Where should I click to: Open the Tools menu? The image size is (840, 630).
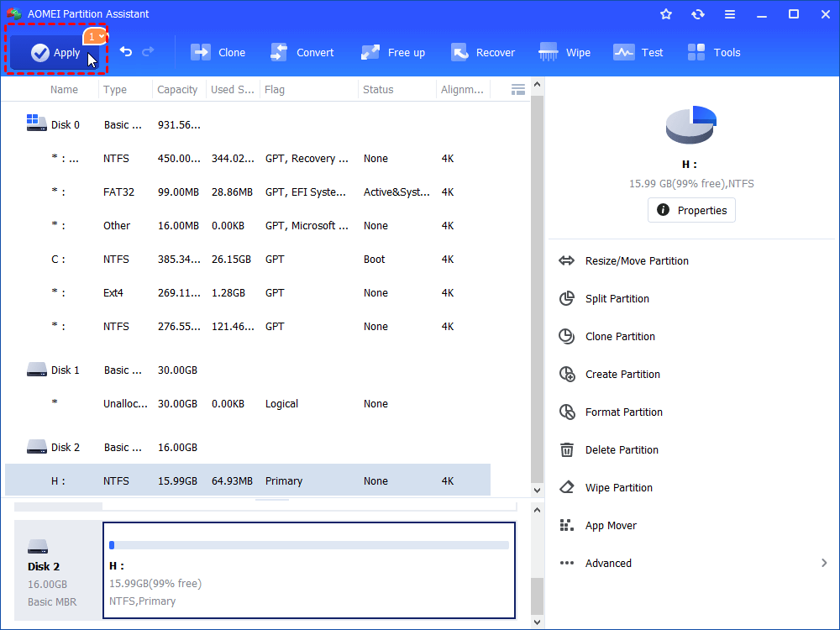[713, 52]
